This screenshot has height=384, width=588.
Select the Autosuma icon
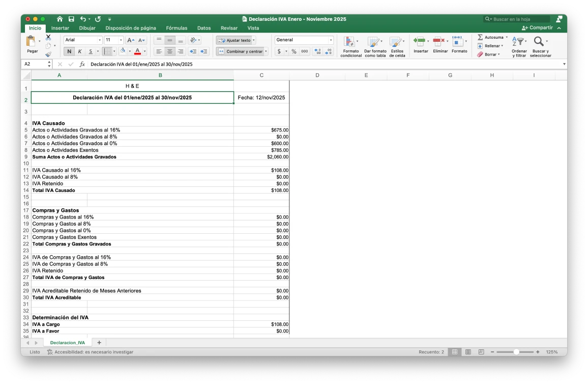click(480, 36)
